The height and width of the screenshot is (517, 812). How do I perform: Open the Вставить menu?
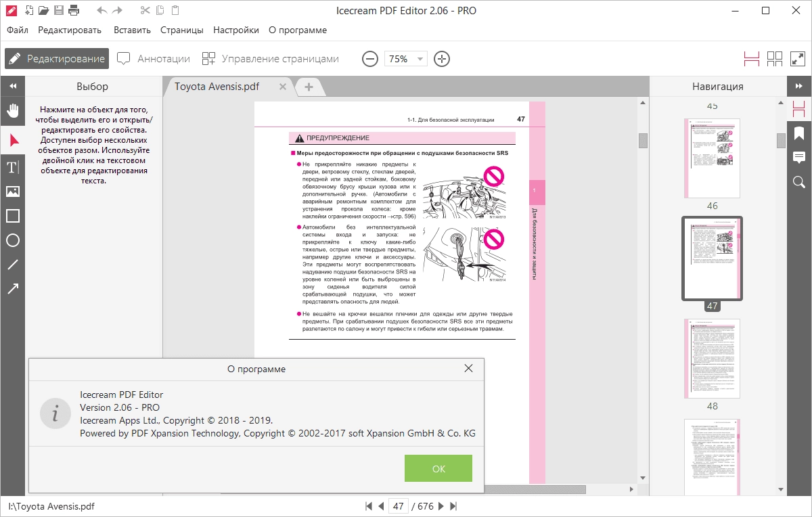coord(132,30)
